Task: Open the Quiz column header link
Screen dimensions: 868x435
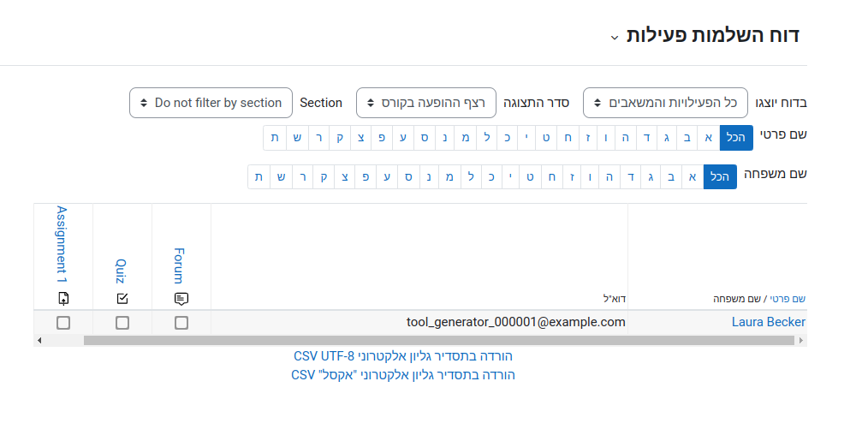Action: tap(121, 271)
